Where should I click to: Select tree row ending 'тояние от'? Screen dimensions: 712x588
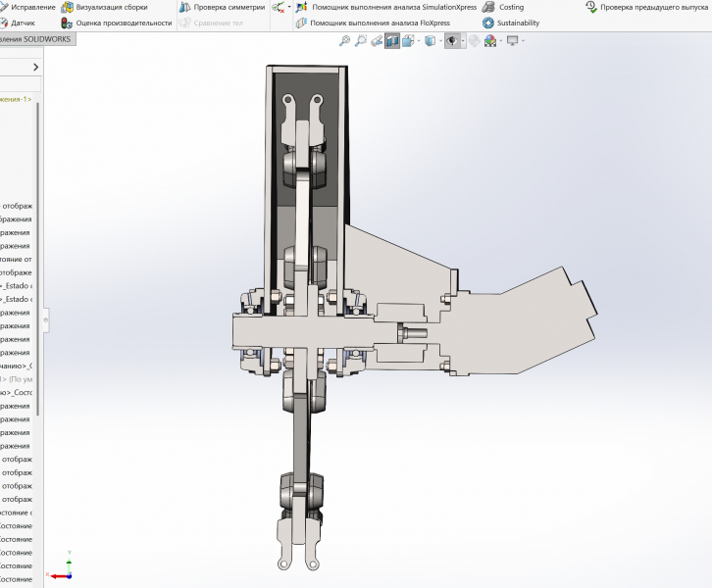(x=16, y=259)
